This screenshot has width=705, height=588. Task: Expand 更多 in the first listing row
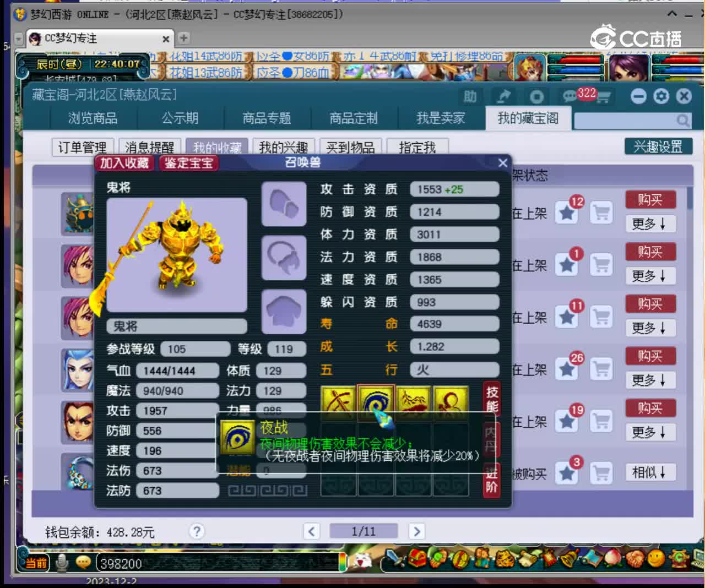coord(650,224)
